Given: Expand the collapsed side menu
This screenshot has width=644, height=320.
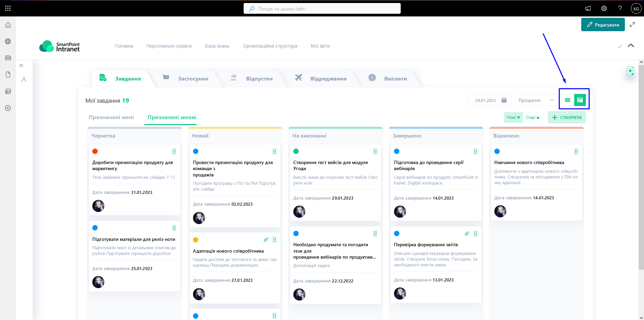Looking at the screenshot, I should [x=21, y=66].
